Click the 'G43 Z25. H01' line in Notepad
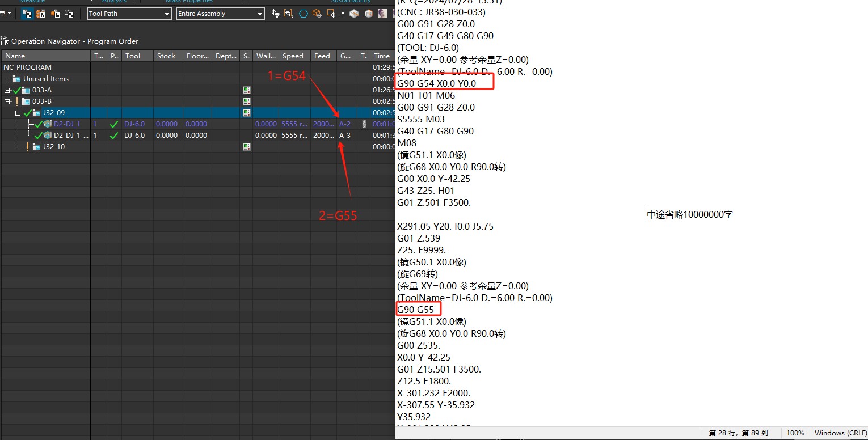 click(x=426, y=191)
